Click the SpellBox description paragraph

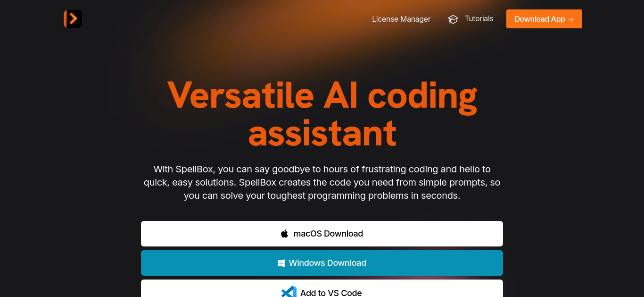(x=322, y=182)
